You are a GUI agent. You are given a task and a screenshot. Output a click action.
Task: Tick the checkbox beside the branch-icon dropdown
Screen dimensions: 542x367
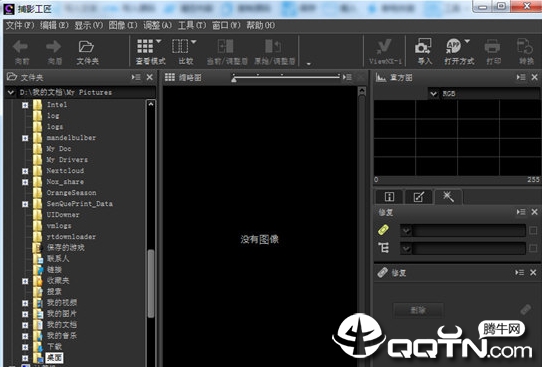coord(533,248)
